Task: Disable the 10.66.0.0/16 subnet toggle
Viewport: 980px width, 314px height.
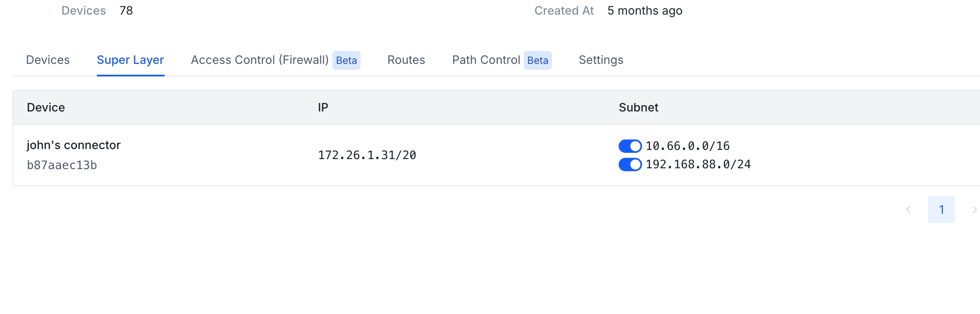Action: (630, 146)
